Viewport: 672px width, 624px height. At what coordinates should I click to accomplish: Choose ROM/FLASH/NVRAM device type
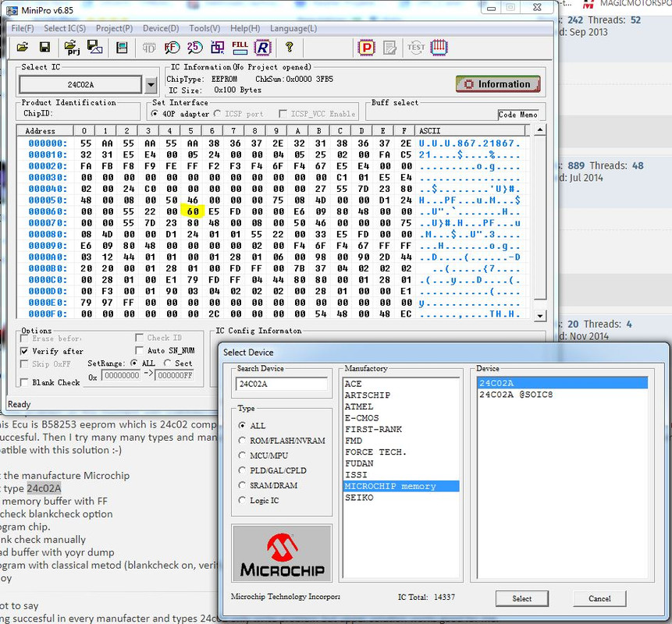(242, 440)
